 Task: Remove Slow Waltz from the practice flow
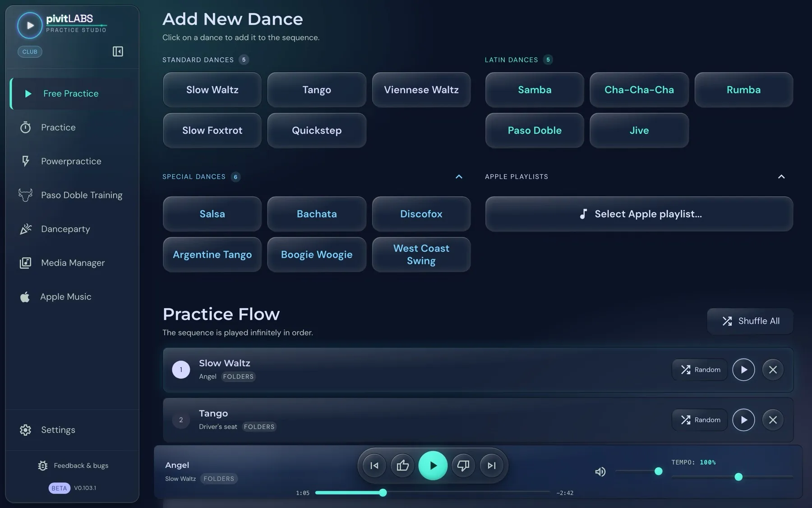(x=773, y=370)
